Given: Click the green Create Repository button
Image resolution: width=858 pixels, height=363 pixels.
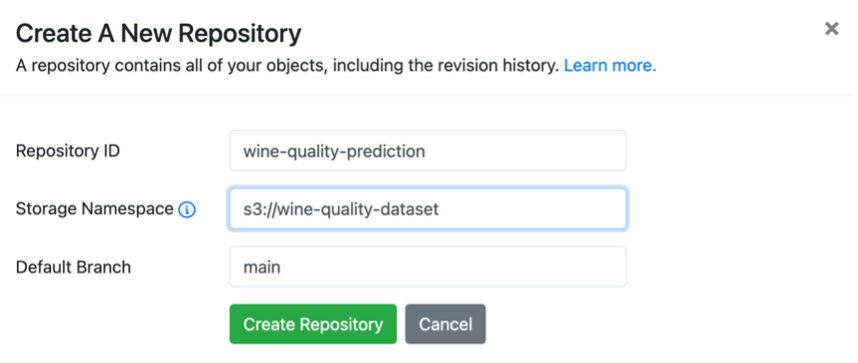Looking at the screenshot, I should coord(313,324).
